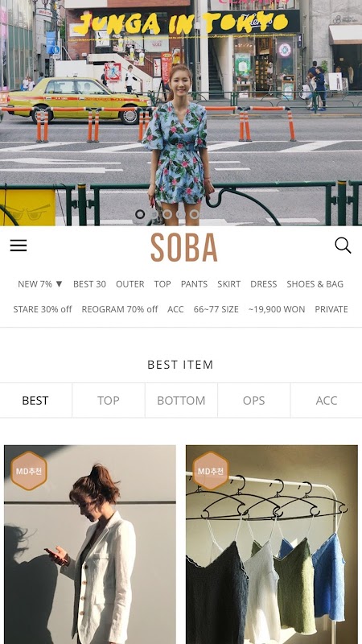Open the Junga in Tokyo banner
362x644 pixels.
tap(181, 113)
